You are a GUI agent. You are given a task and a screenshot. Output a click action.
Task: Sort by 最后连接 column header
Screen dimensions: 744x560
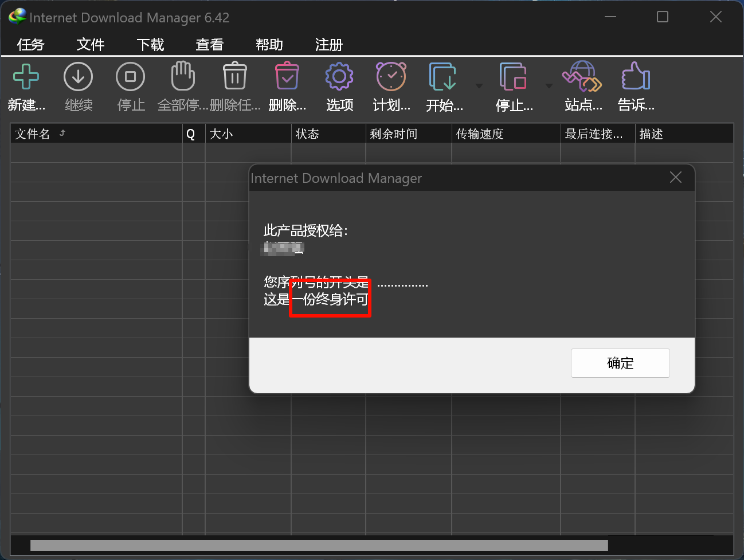click(598, 134)
